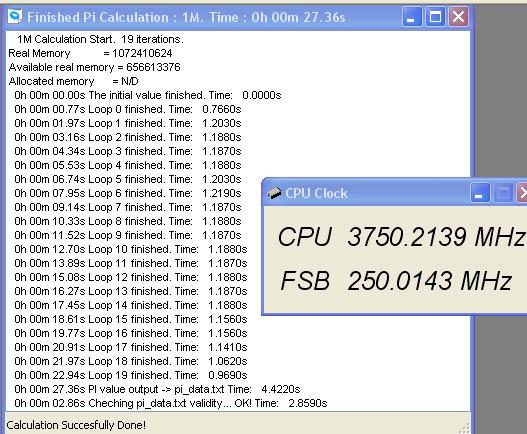Minimize the CPU Clock window

pyautogui.click(x=480, y=193)
